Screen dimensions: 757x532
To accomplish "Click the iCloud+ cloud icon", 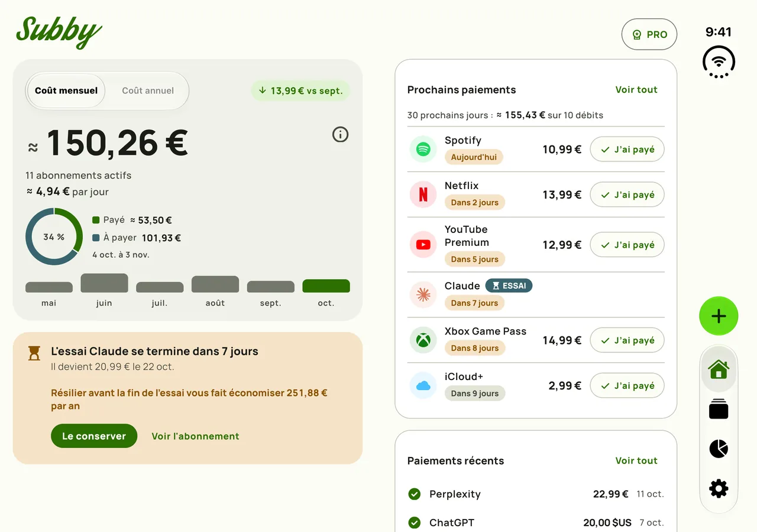I will click(x=423, y=386).
